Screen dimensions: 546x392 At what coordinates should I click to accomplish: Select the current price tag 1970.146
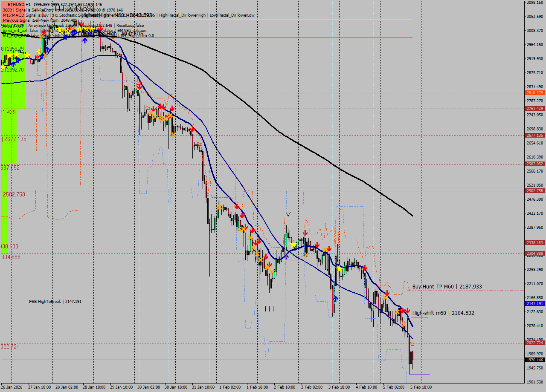click(x=534, y=360)
